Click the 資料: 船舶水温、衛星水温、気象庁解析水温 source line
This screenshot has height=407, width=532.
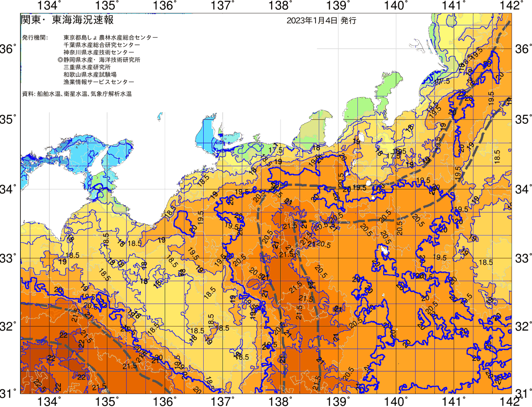(x=77, y=94)
